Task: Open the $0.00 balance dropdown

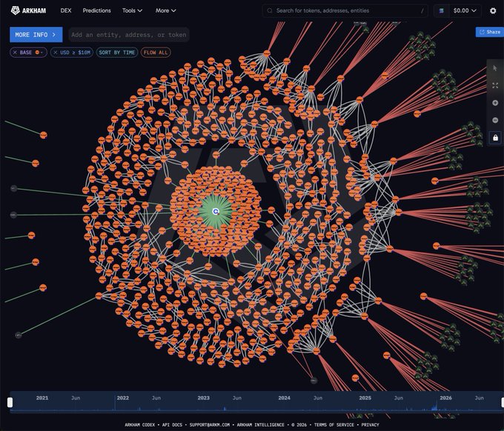Action: pyautogui.click(x=465, y=10)
